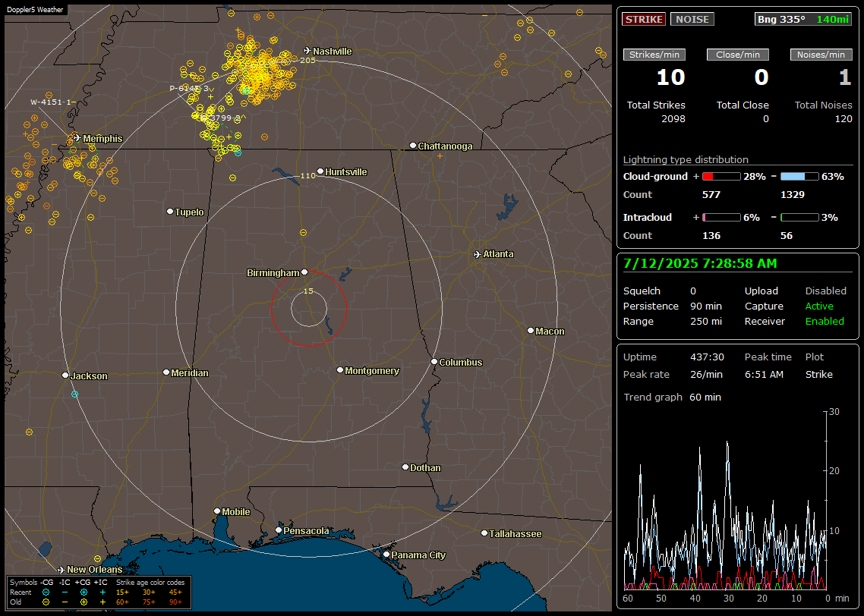Click the Doppler5 Weather title label
The width and height of the screenshot is (864, 616).
tap(35, 9)
